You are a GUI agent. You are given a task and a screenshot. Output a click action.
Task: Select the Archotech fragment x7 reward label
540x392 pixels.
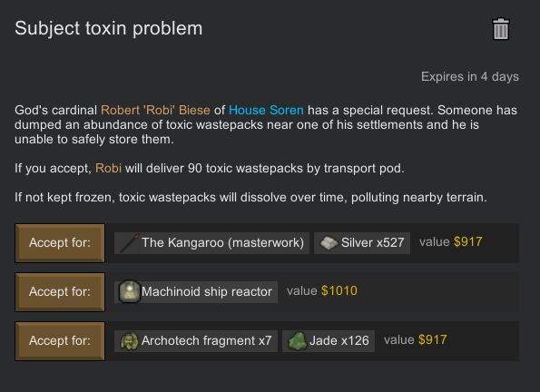click(207, 341)
